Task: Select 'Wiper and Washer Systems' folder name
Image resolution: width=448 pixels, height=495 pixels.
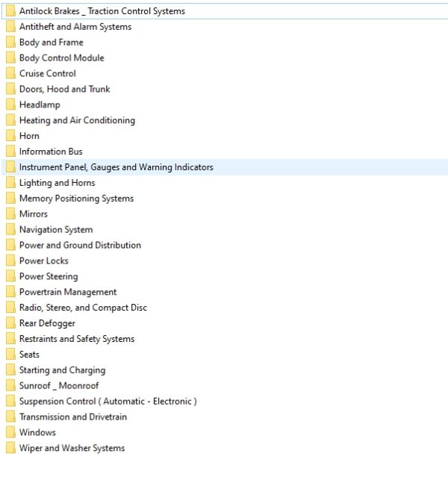Action: coord(72,448)
